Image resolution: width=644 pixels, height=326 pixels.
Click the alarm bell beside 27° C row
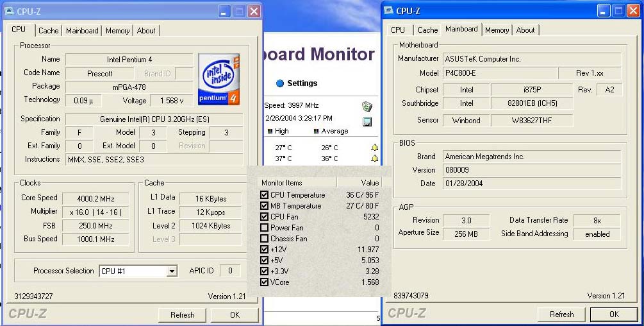(x=374, y=147)
